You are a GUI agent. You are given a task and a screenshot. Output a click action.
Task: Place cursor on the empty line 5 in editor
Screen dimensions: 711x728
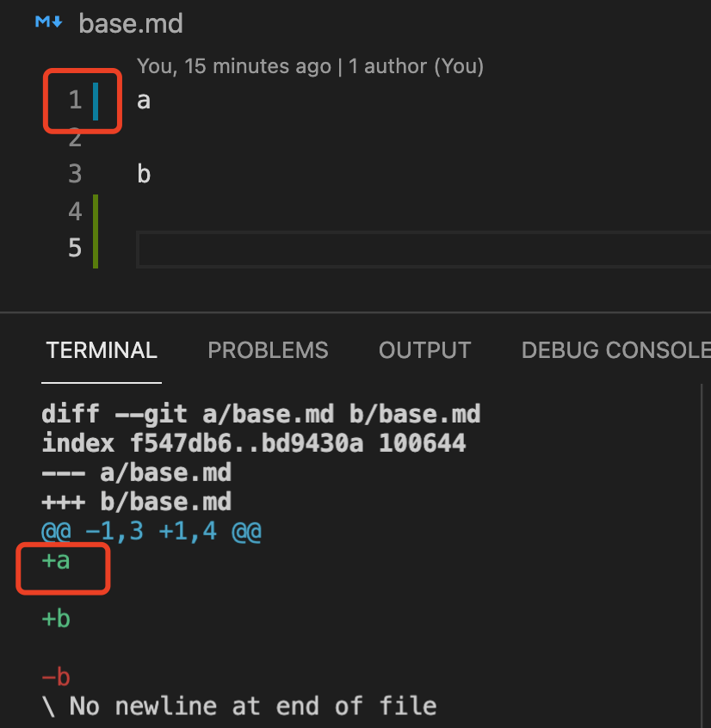pos(424,250)
